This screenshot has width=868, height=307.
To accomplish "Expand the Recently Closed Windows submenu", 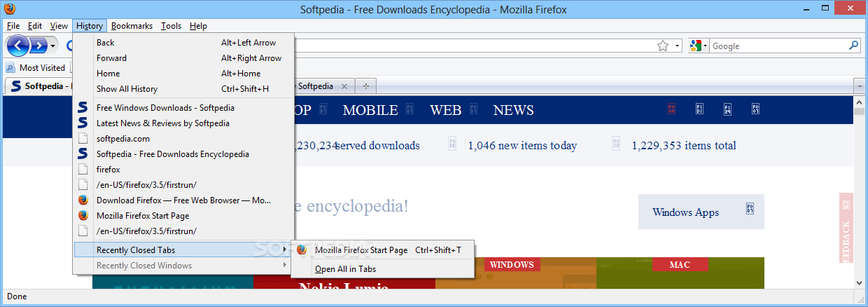I will coord(184,266).
